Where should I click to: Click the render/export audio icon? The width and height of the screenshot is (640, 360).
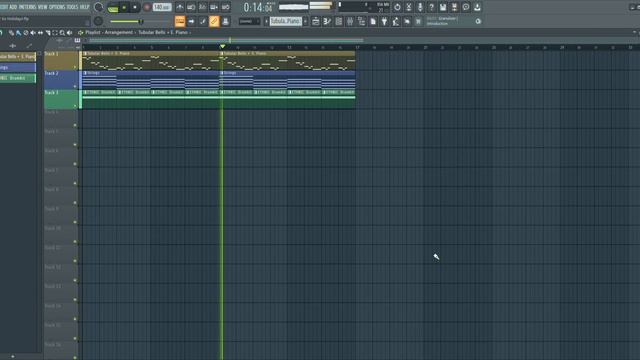coord(454,7)
